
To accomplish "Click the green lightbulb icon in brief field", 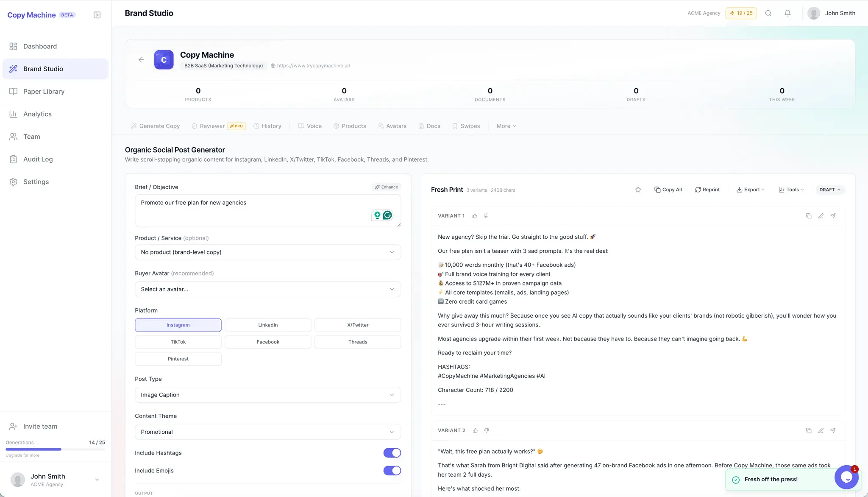I will (377, 215).
